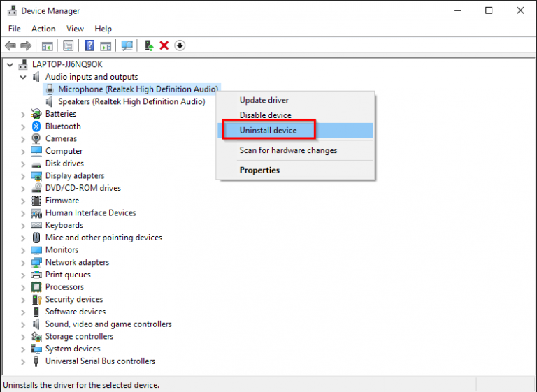Click the DVD/CD-ROM drives disc icon

click(36, 188)
